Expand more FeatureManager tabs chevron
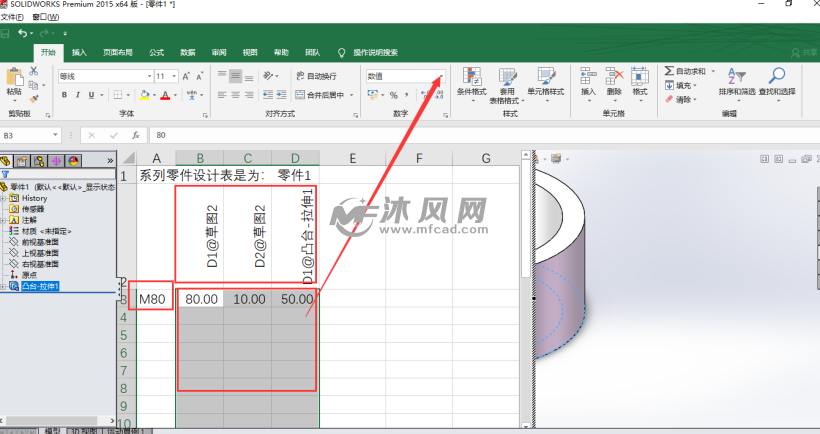This screenshot has width=820, height=434. 110,161
